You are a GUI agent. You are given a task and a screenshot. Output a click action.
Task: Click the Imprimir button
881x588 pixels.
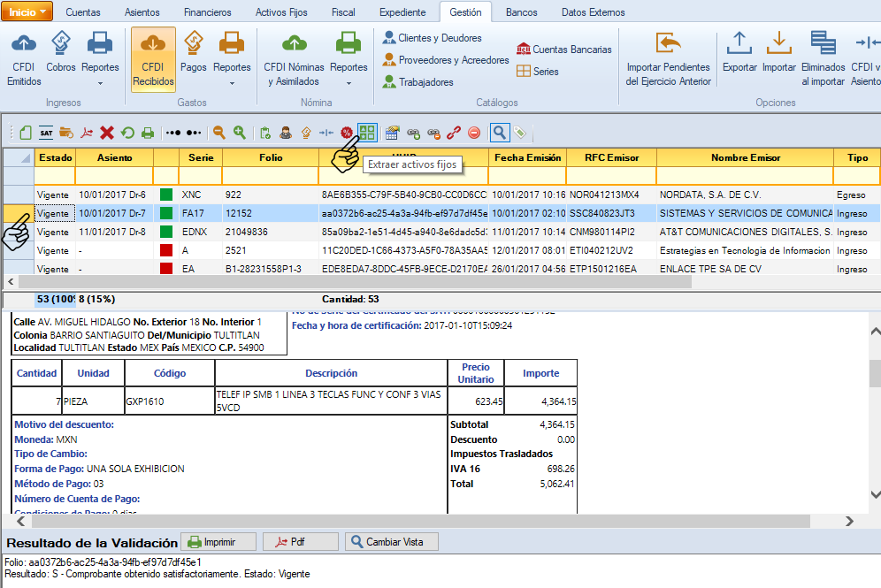coord(218,542)
